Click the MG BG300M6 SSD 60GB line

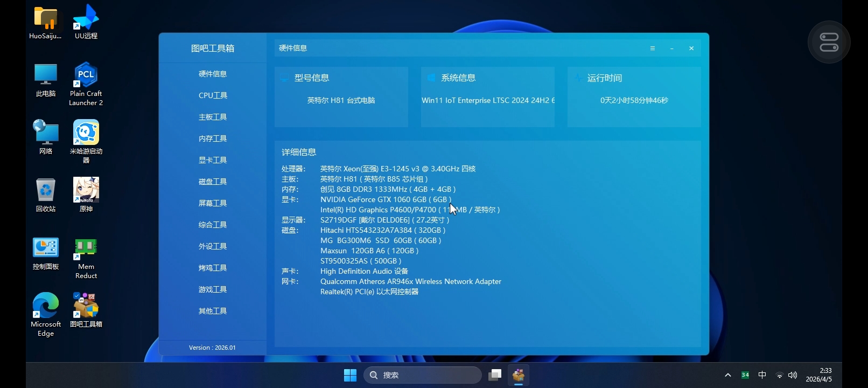pos(381,240)
